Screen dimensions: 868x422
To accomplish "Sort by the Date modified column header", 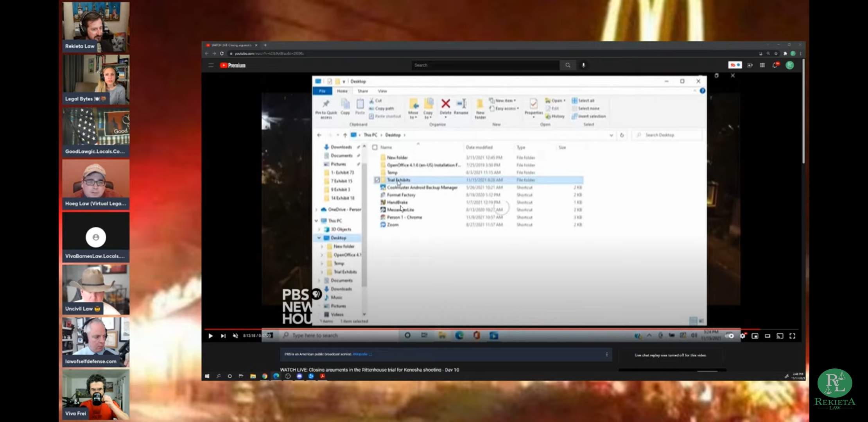I will click(479, 147).
